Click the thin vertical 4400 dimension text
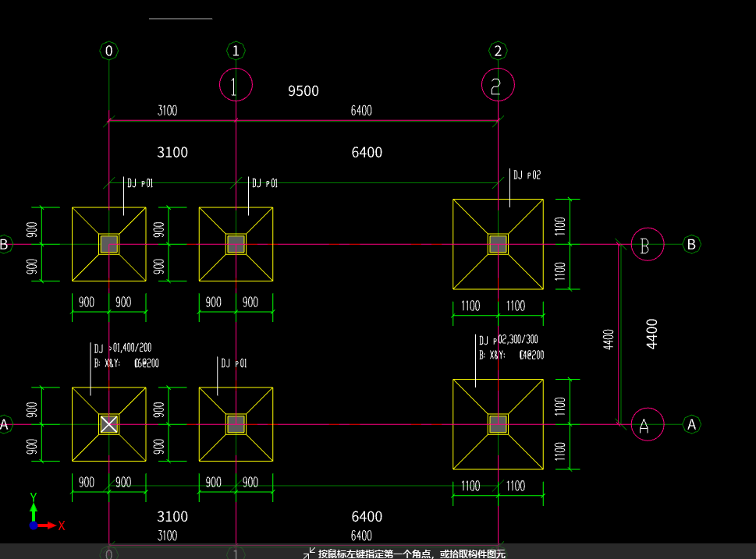The width and height of the screenshot is (756, 559). pos(609,339)
